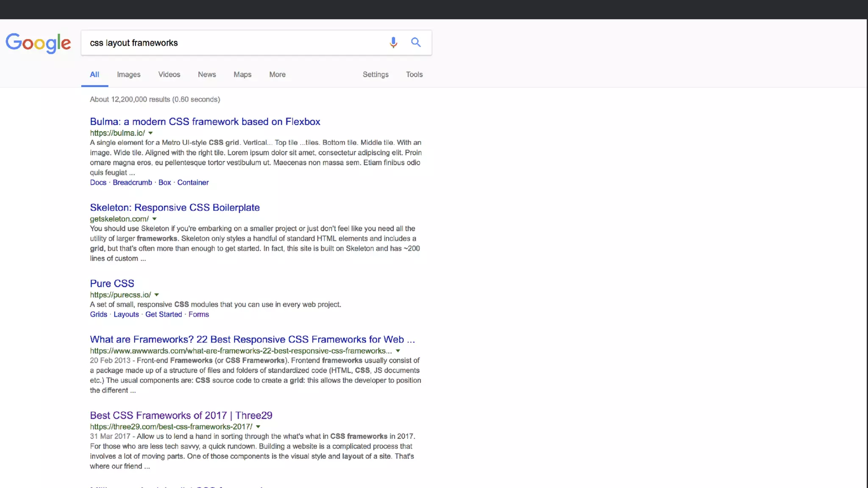
Task: Open the Layouts sitelink under Pure CSS
Action: [126, 314]
